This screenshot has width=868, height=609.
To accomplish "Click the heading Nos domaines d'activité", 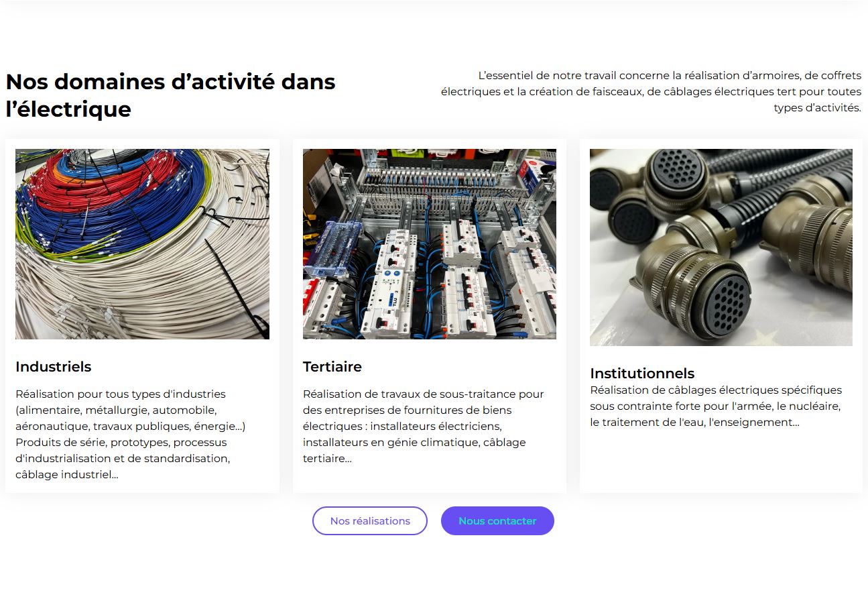I will tap(171, 95).
